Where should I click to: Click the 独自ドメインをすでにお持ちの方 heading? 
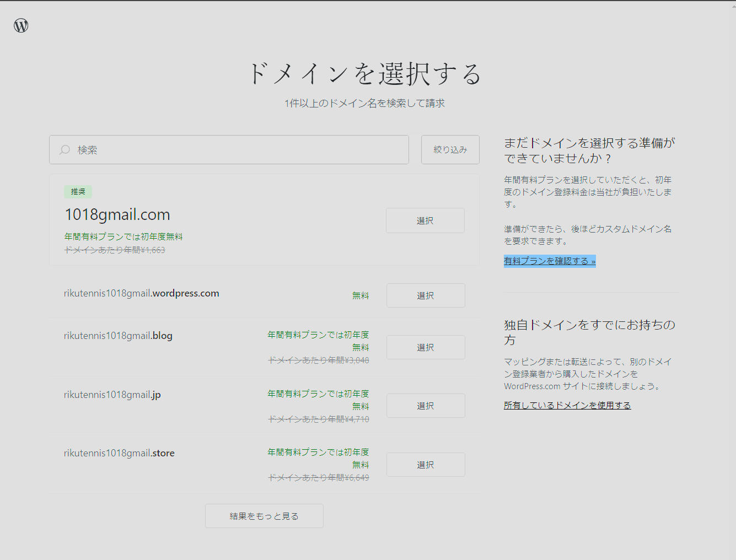(x=589, y=332)
